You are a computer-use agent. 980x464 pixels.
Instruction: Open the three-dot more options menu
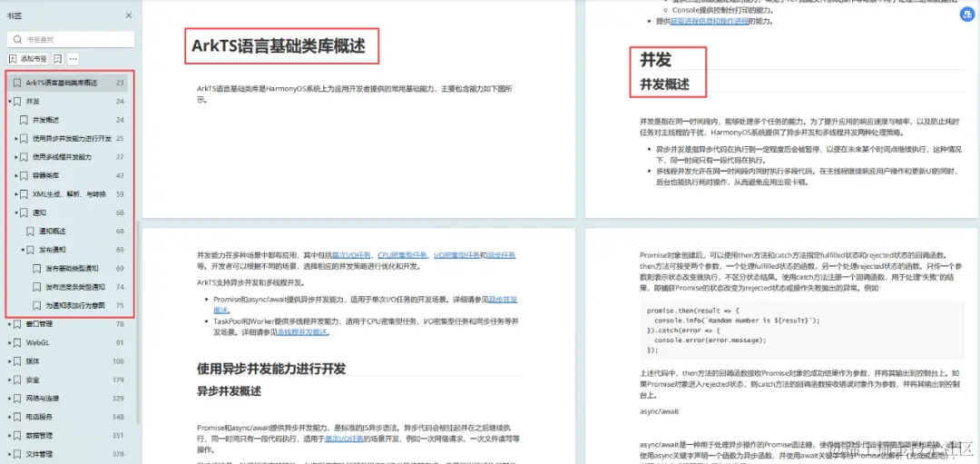(73, 59)
